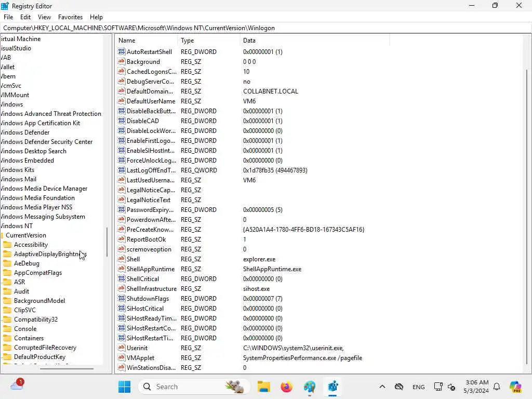Click the explorer.exe data value
The height and width of the screenshot is (399, 532).
259,259
